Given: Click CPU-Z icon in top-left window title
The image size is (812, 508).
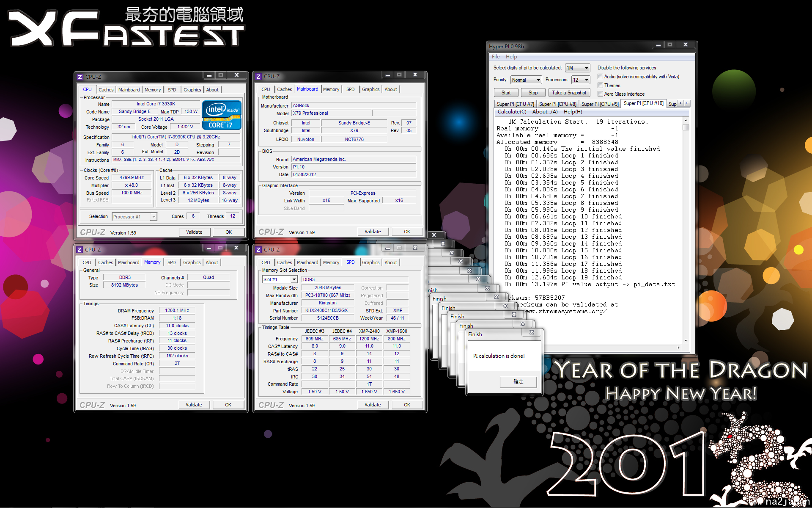Looking at the screenshot, I should tap(80, 77).
